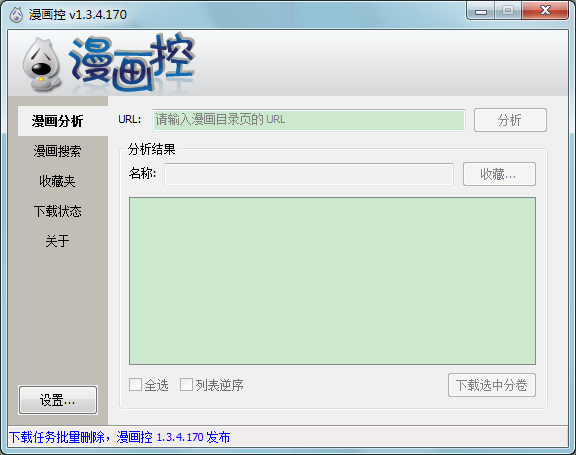Viewport: 576px width, 455px height.
Task: Click the 收藏... button
Action: click(499, 174)
